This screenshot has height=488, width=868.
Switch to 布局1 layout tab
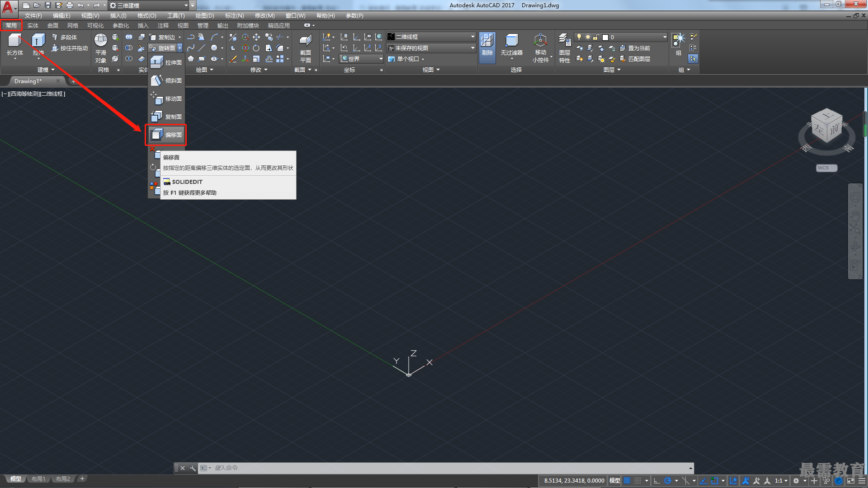point(38,479)
